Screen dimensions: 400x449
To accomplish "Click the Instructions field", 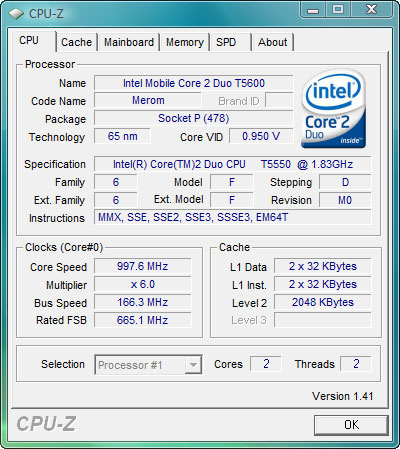I will pos(233,217).
